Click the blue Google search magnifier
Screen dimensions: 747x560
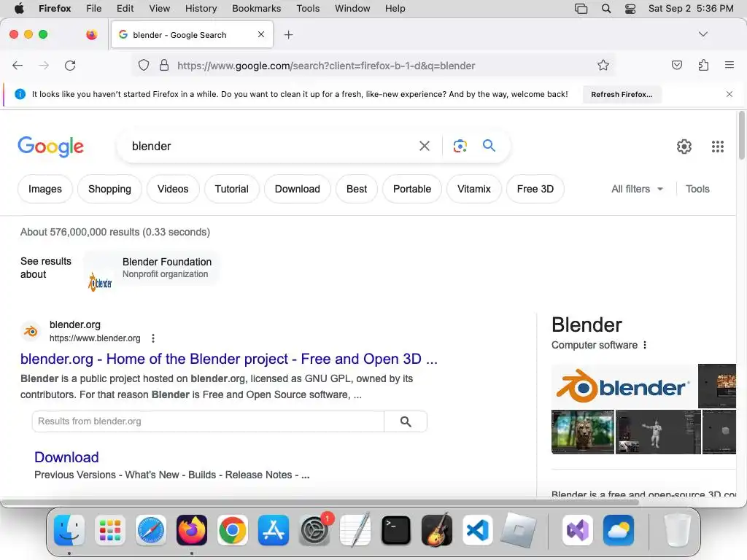click(489, 146)
